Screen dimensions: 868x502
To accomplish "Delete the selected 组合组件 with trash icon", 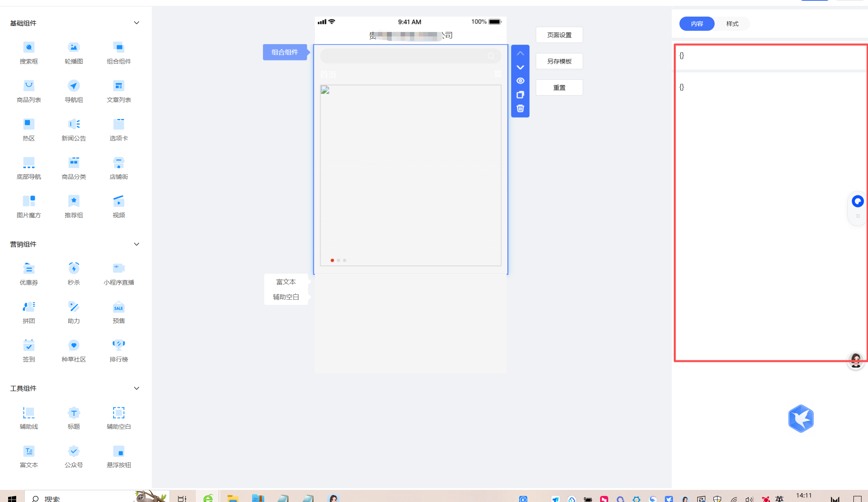I will pyautogui.click(x=520, y=108).
